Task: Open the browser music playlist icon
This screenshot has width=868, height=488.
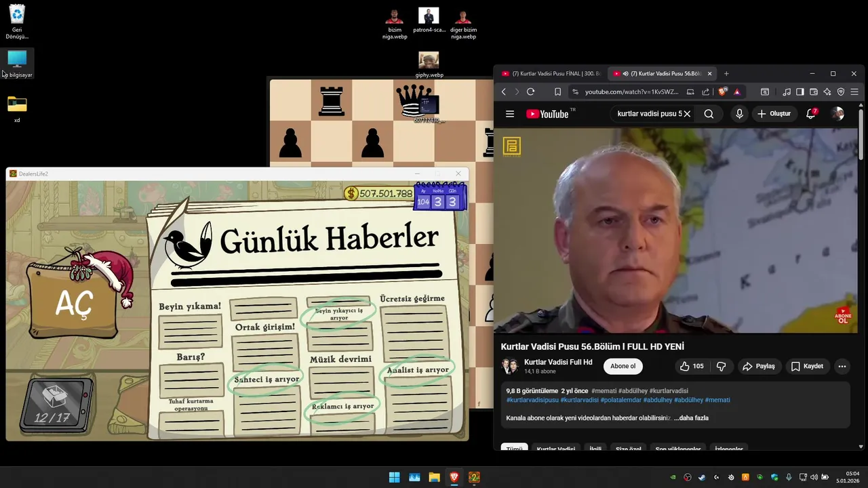Action: click(x=787, y=91)
